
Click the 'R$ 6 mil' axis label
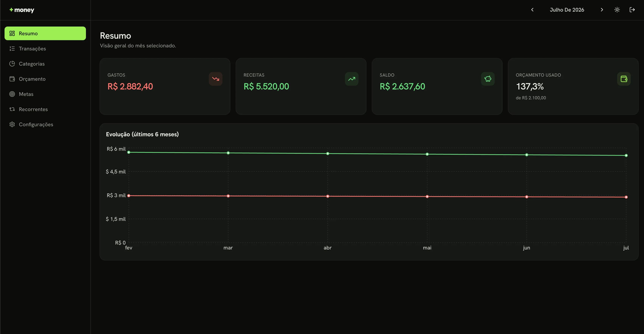[x=116, y=149]
